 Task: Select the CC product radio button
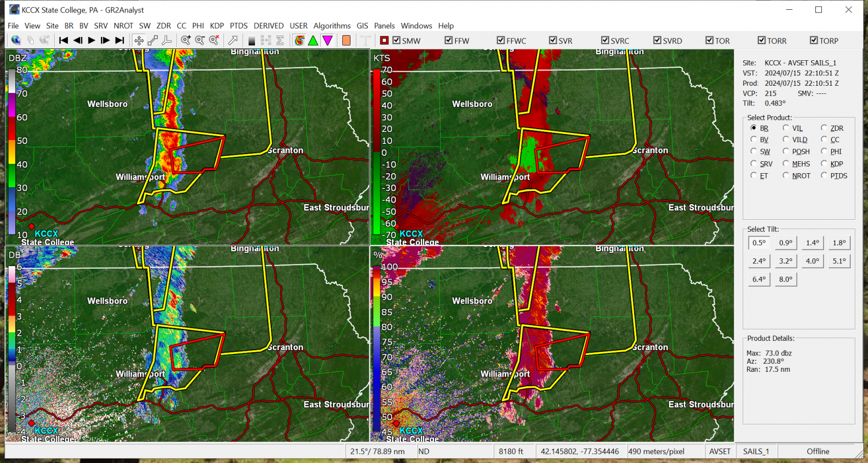824,139
